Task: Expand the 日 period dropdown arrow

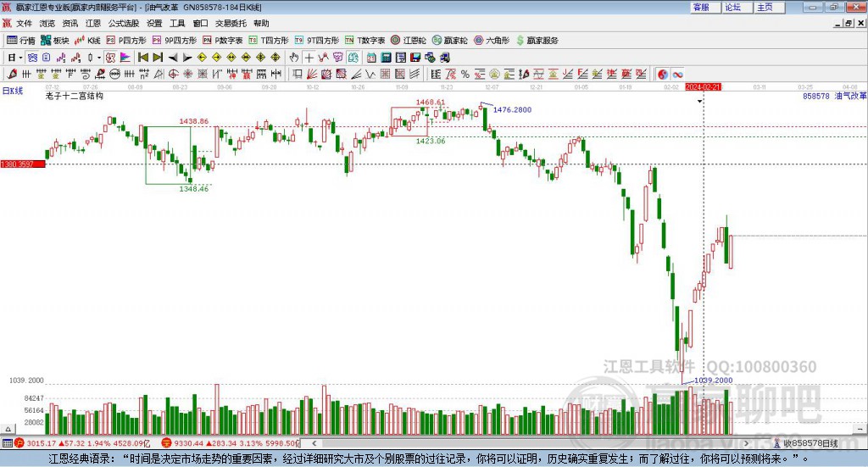Action: pyautogui.click(x=20, y=58)
